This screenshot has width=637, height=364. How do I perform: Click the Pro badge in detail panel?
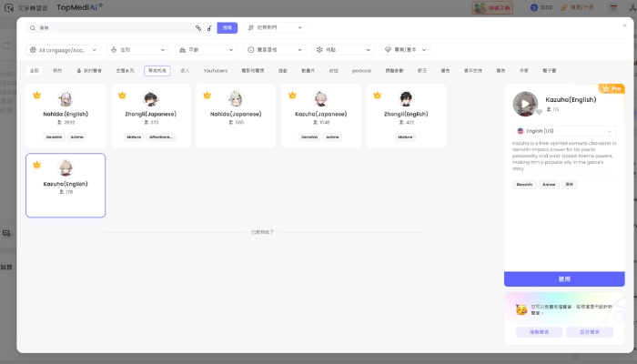tap(612, 88)
